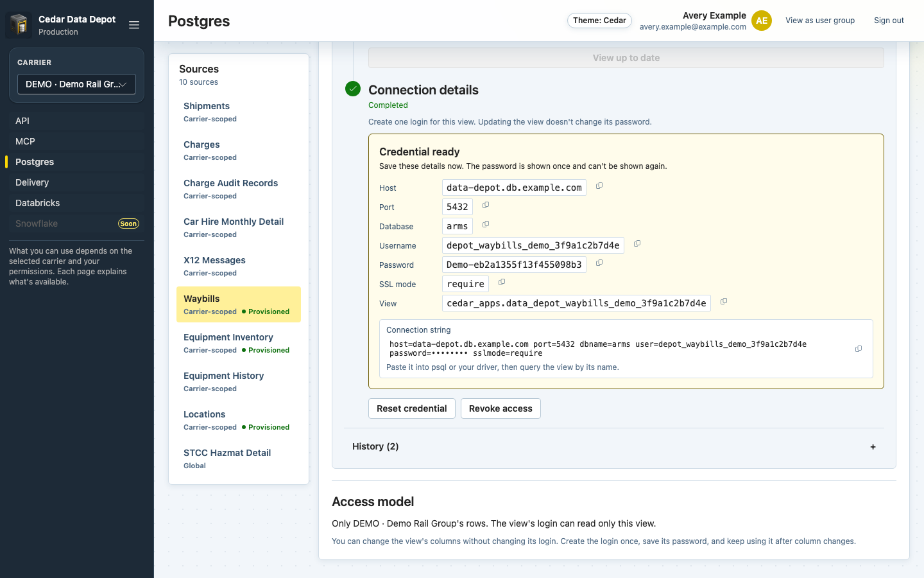Go to the Delivery page
The image size is (924, 578).
tap(77, 182)
